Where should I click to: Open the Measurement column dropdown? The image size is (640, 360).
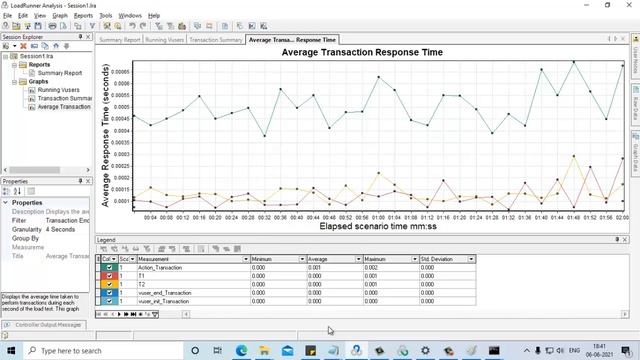click(246, 259)
